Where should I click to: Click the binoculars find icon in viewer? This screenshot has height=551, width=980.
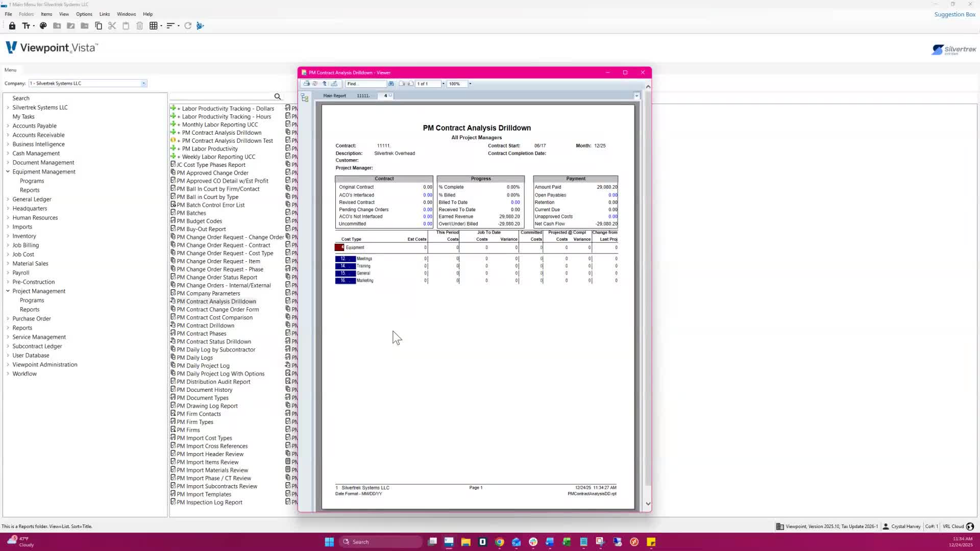tap(391, 84)
